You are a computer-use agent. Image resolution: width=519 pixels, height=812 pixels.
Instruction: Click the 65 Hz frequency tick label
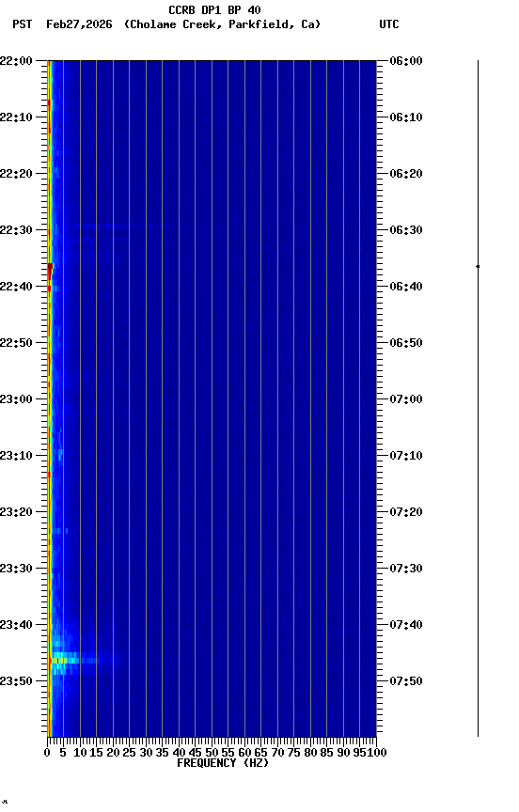(x=261, y=753)
